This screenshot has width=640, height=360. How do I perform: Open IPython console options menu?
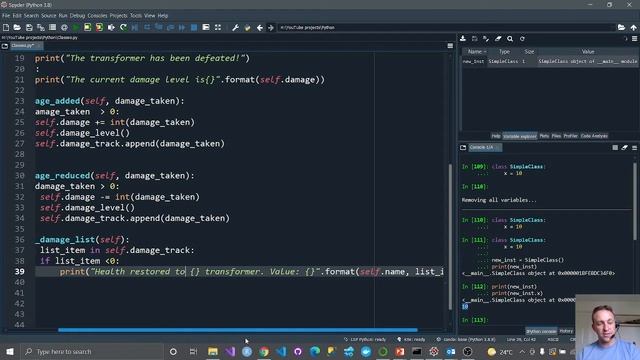634,147
